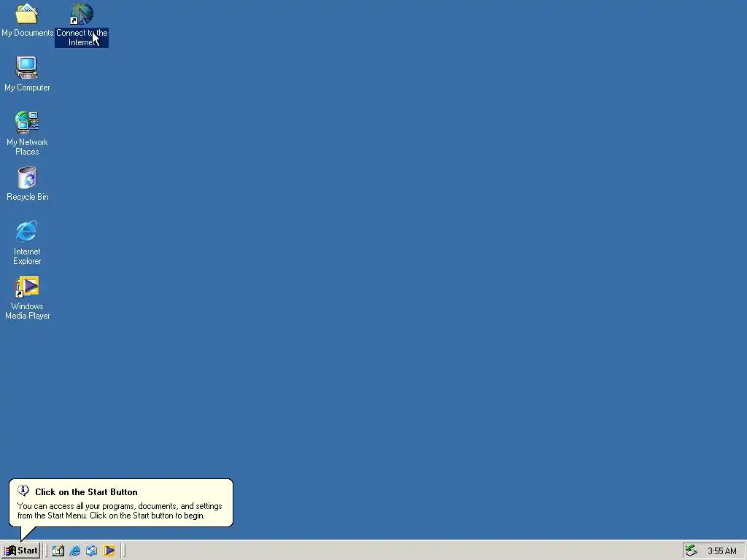The width and height of the screenshot is (747, 560).
Task: Open the Start menu button
Action: tap(21, 551)
